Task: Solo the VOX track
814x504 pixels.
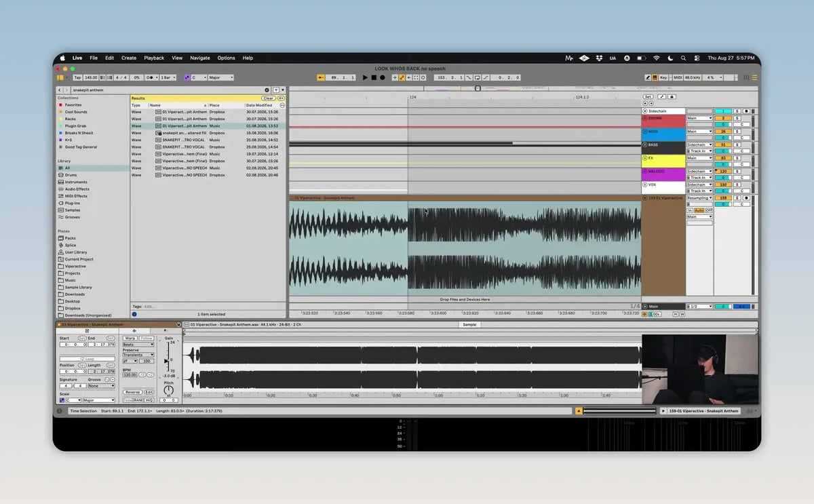Action: [x=737, y=185]
